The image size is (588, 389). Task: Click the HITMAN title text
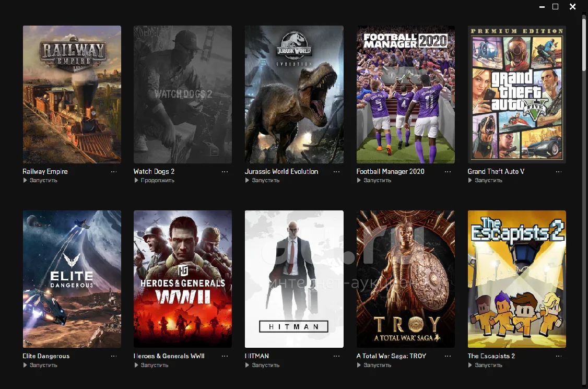[256, 356]
